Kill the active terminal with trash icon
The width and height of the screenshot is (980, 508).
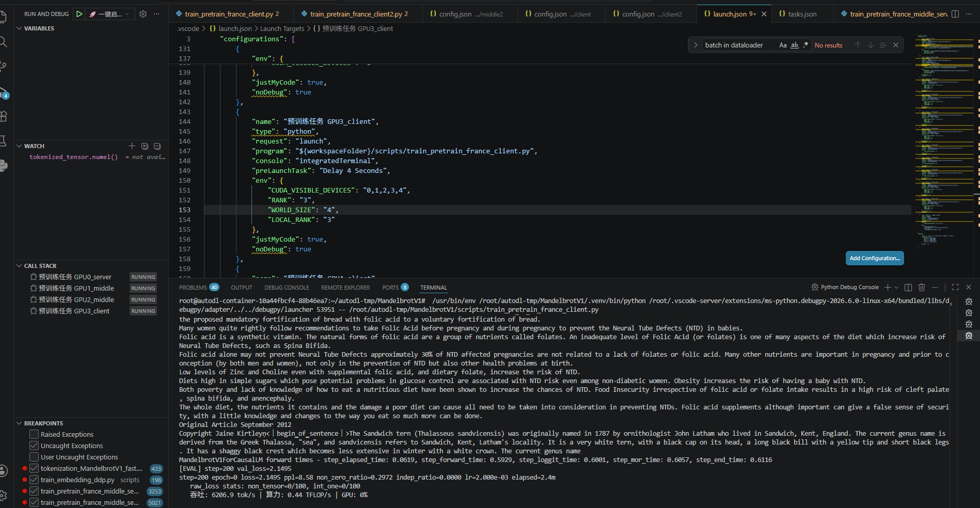pyautogui.click(x=922, y=287)
